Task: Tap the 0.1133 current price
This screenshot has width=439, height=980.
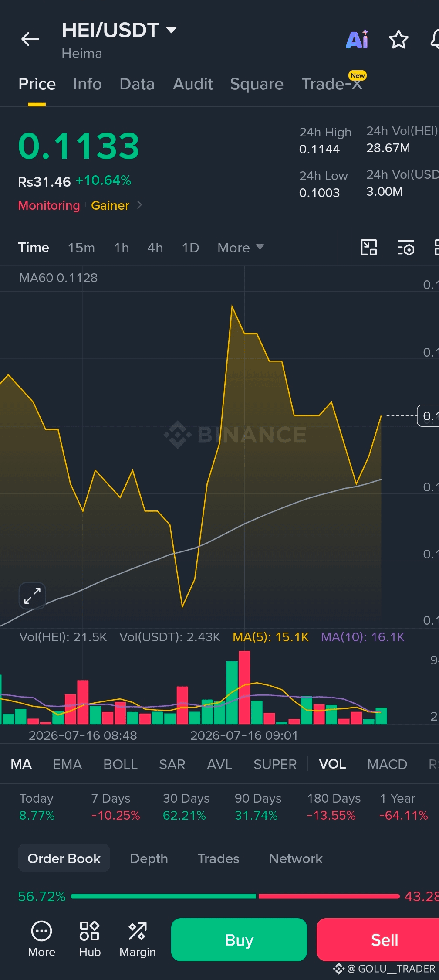Action: [x=79, y=146]
